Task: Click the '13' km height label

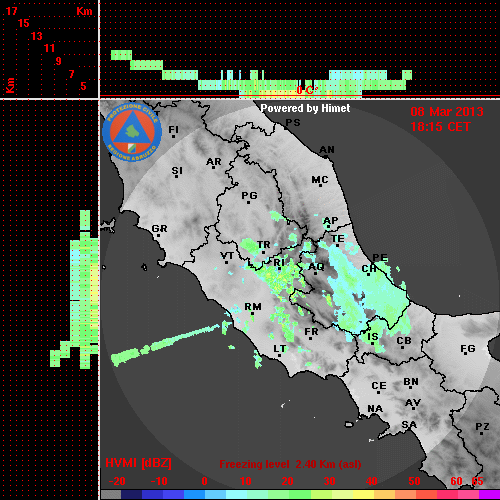Action: click(x=37, y=36)
